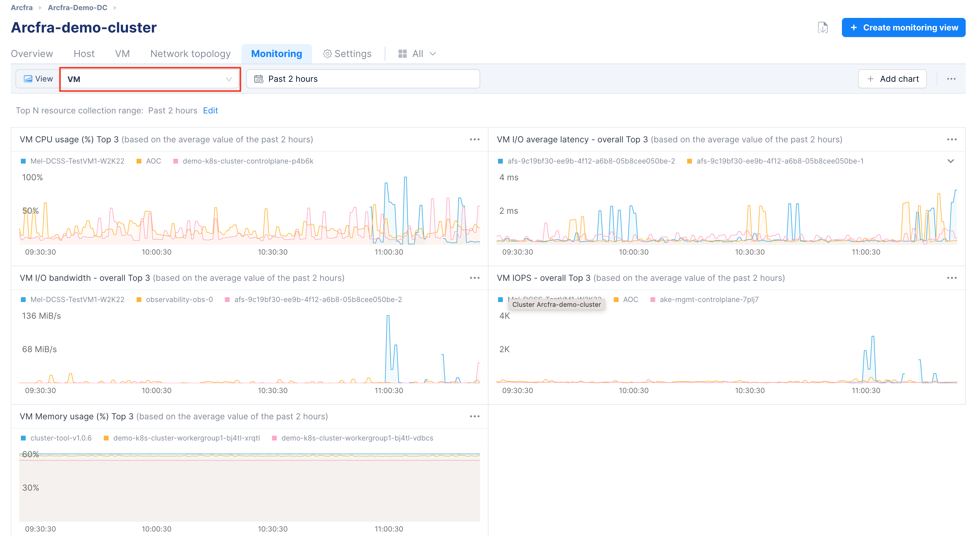Toggle Mel-DCSS-TestVM1-W2K22 series in CPU usage legend
Viewport: 980px width, 536px height.
72,161
